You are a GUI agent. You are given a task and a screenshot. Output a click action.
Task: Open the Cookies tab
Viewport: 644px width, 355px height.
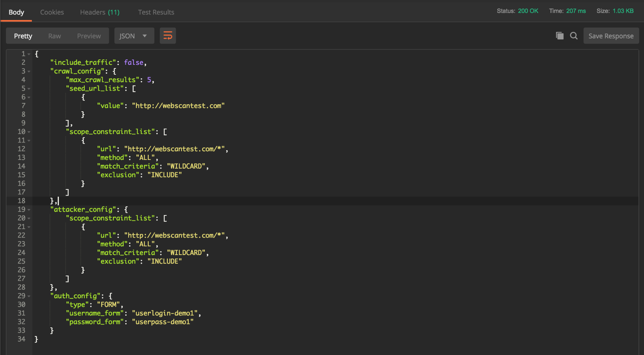point(52,12)
